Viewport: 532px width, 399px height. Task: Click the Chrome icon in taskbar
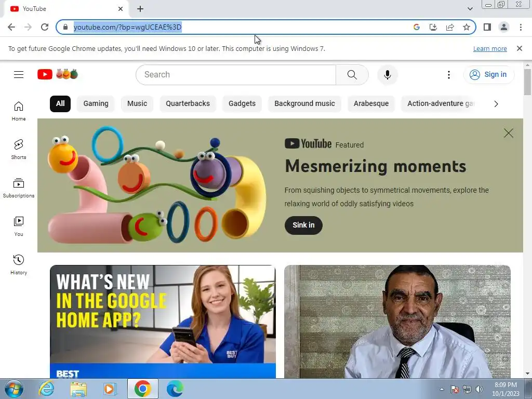[142, 389]
